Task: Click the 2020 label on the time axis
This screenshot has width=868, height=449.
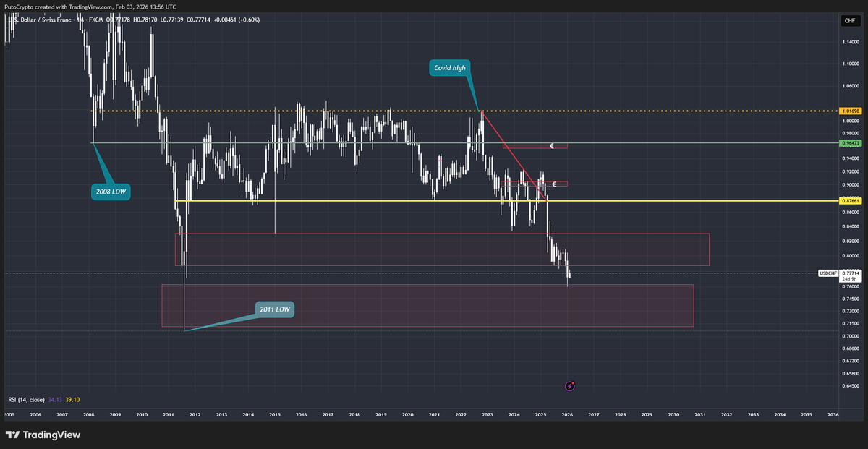Action: (x=408, y=415)
